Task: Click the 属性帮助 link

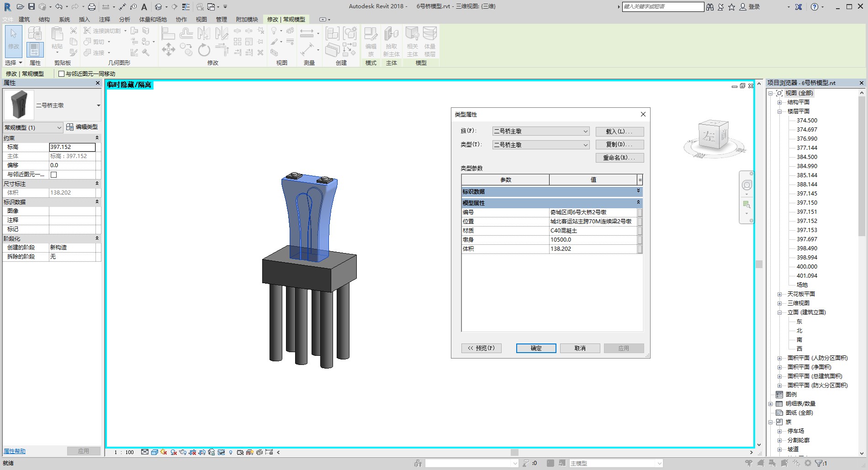Action: pos(15,451)
